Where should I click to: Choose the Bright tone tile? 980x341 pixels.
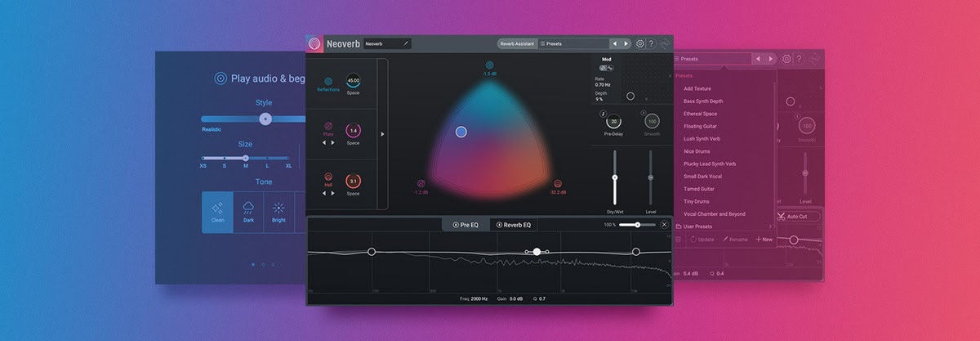click(278, 213)
